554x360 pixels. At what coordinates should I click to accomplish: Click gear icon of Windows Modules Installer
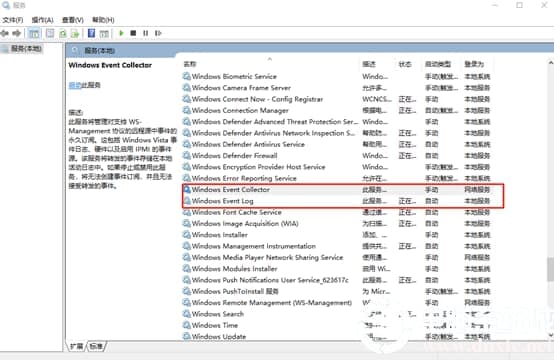pos(187,268)
